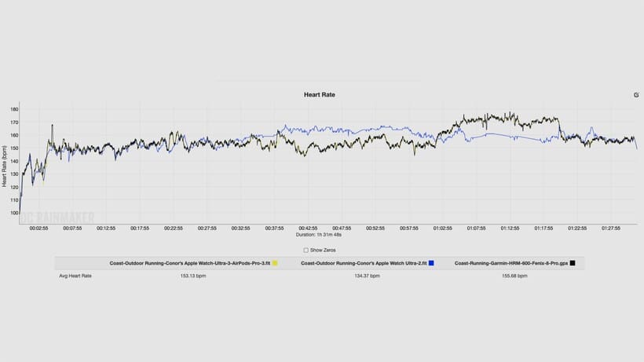
Task: Click the black Garmin HRM-600 swatch
Action: pyautogui.click(x=573, y=263)
